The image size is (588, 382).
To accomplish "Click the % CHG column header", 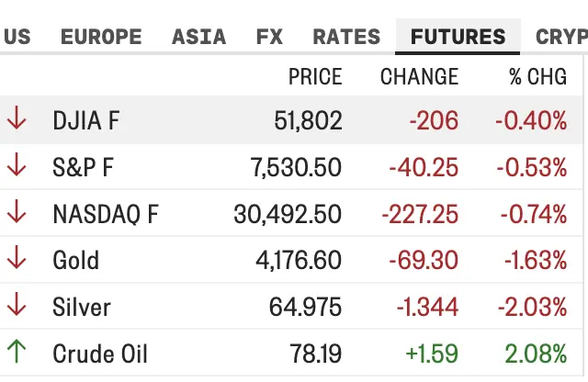I will click(537, 76).
